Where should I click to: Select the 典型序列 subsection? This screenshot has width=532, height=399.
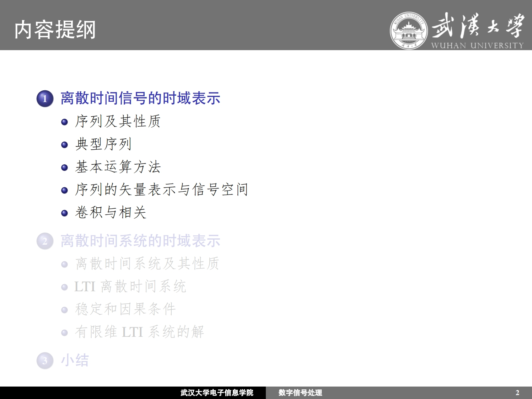[x=103, y=144]
